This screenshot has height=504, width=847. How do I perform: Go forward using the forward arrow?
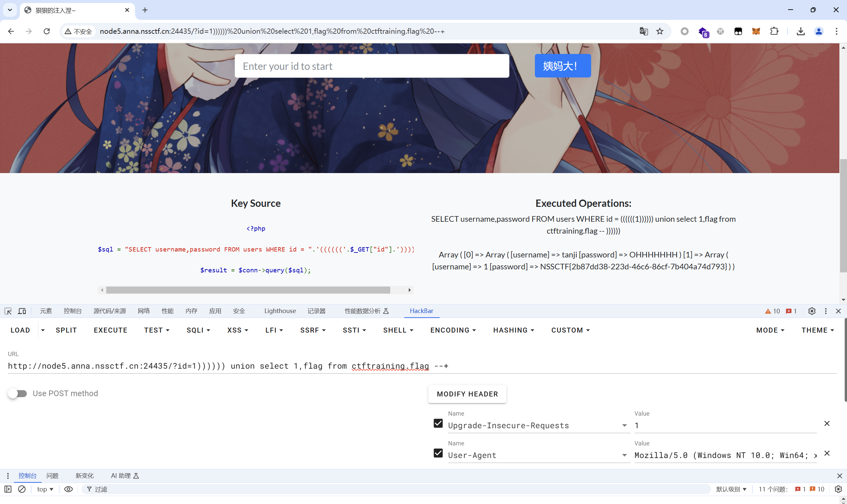pos(29,31)
